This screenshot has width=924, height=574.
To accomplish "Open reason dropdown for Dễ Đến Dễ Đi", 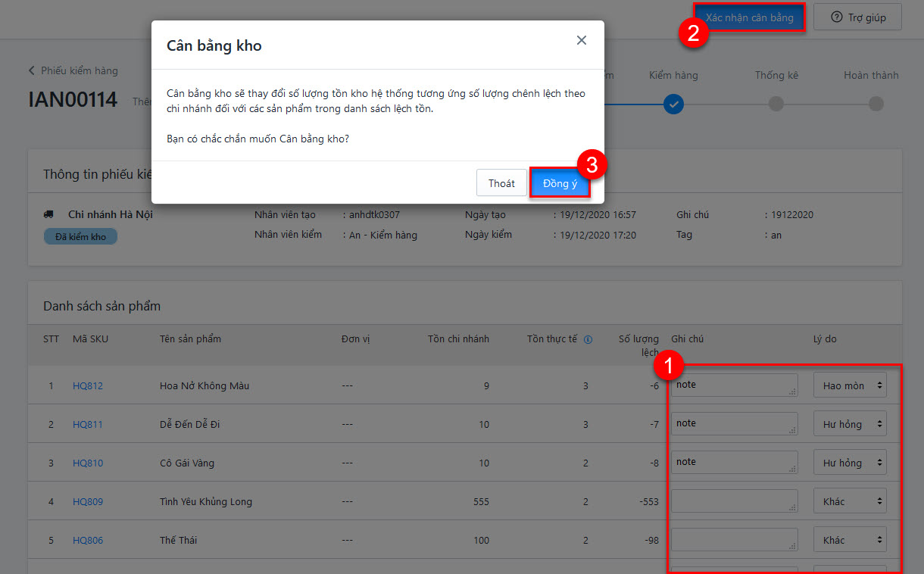I will click(850, 424).
